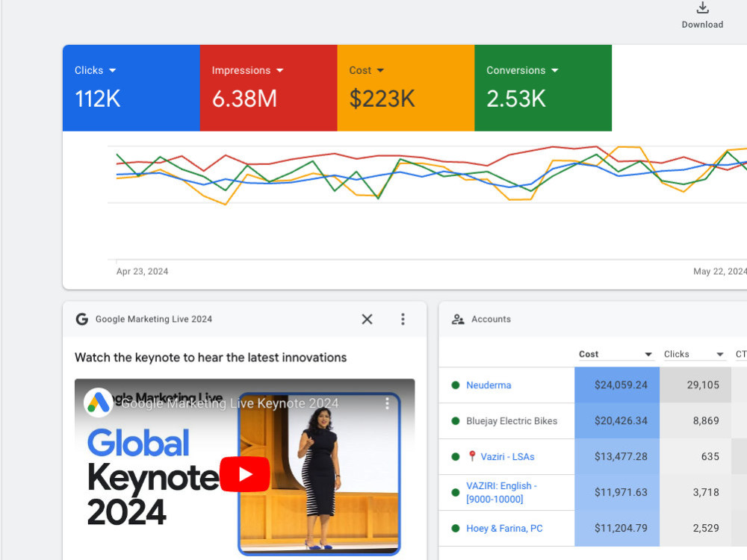
Task: Select the green 2.53K Conversions scorecard
Action: coord(543,88)
